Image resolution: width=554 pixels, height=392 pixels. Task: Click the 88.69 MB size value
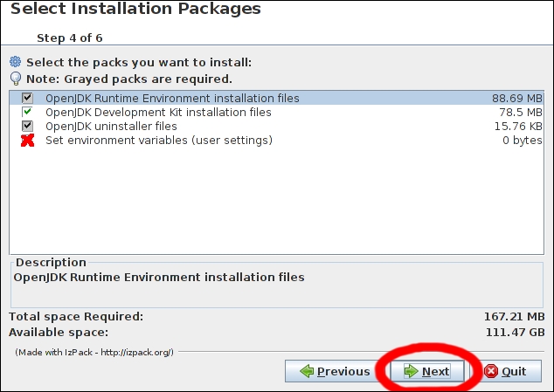pyautogui.click(x=517, y=99)
